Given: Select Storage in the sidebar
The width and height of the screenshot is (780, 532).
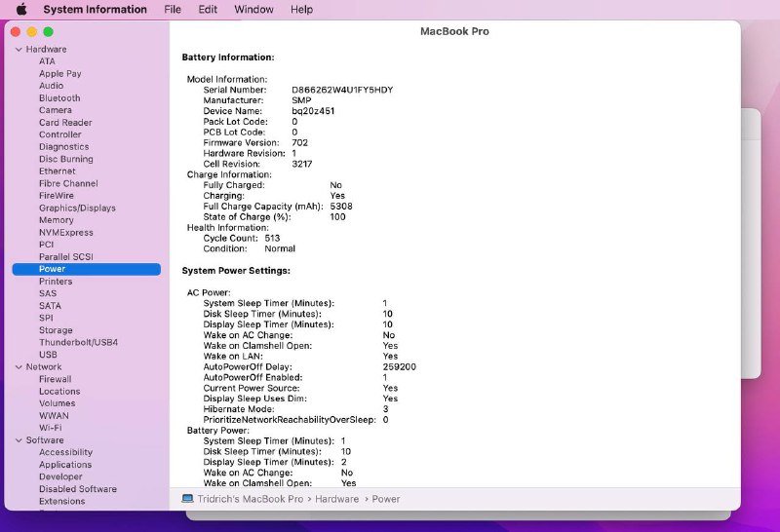Looking at the screenshot, I should click(56, 330).
